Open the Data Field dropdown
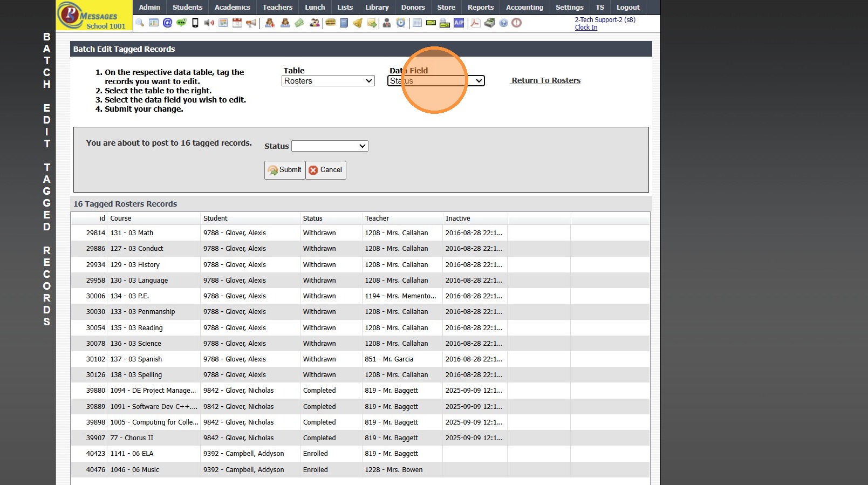The image size is (868, 485). point(436,81)
